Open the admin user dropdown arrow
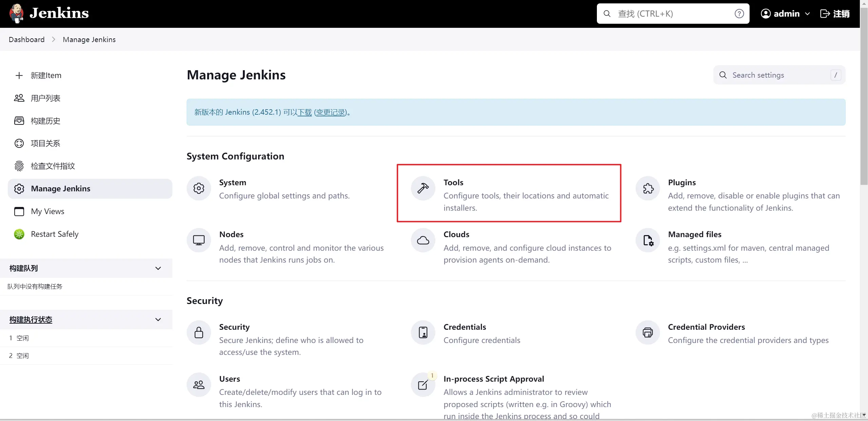This screenshot has width=868, height=421. tap(808, 14)
